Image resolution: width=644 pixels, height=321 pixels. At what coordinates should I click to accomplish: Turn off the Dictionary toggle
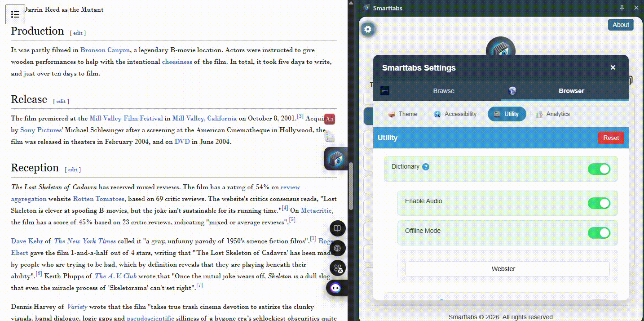(599, 169)
